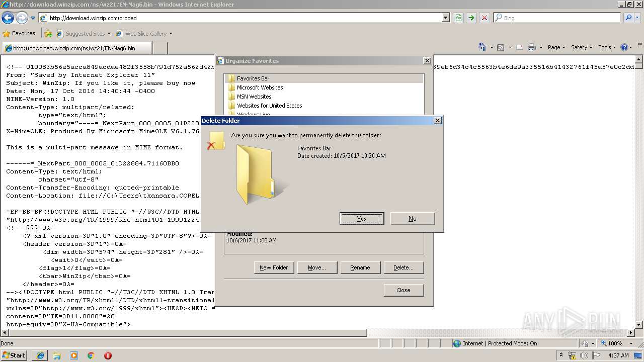This screenshot has width=644, height=362.
Task: Click the green Go arrow icon
Action: pos(471,18)
